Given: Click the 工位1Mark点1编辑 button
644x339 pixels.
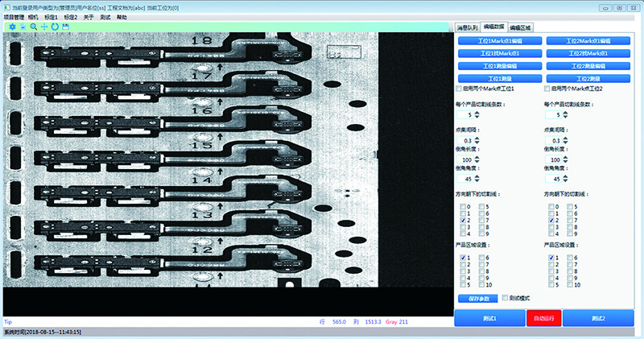Looking at the screenshot, I should (x=499, y=40).
